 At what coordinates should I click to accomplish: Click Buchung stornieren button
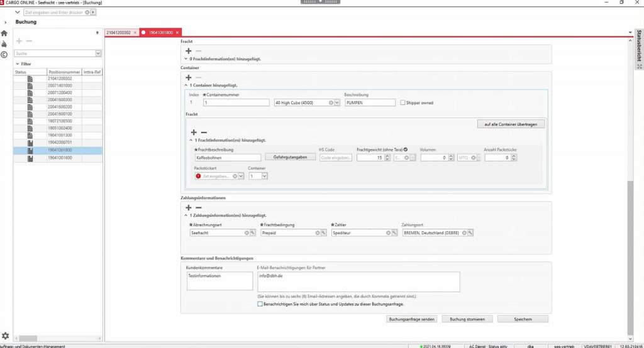pos(467,319)
